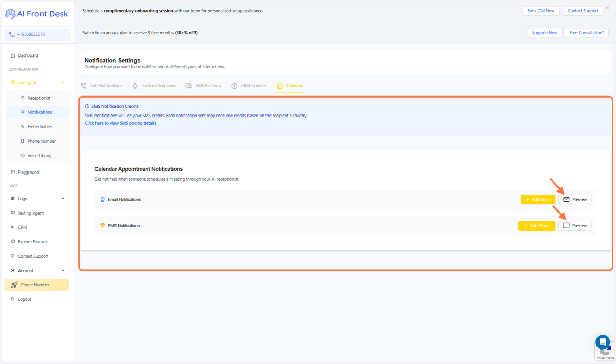Click the Notifications bell icon in the sidebar

22,112
